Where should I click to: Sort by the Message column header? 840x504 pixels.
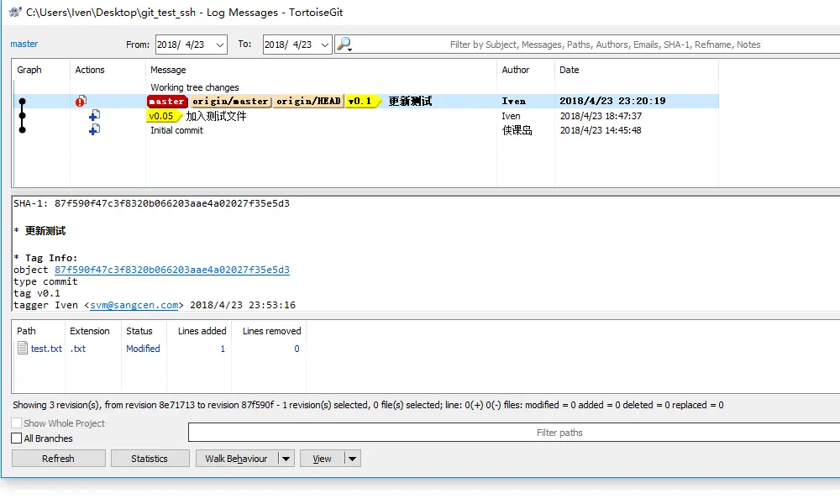[168, 70]
